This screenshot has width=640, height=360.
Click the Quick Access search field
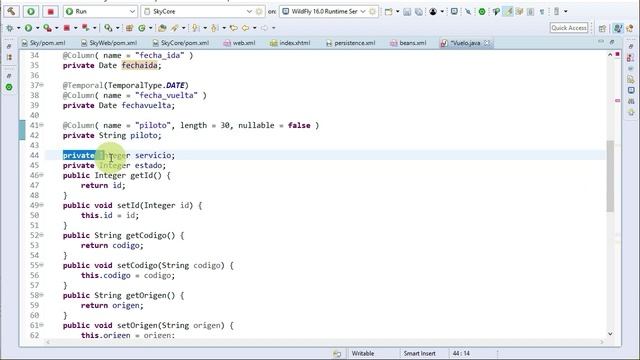(569, 28)
